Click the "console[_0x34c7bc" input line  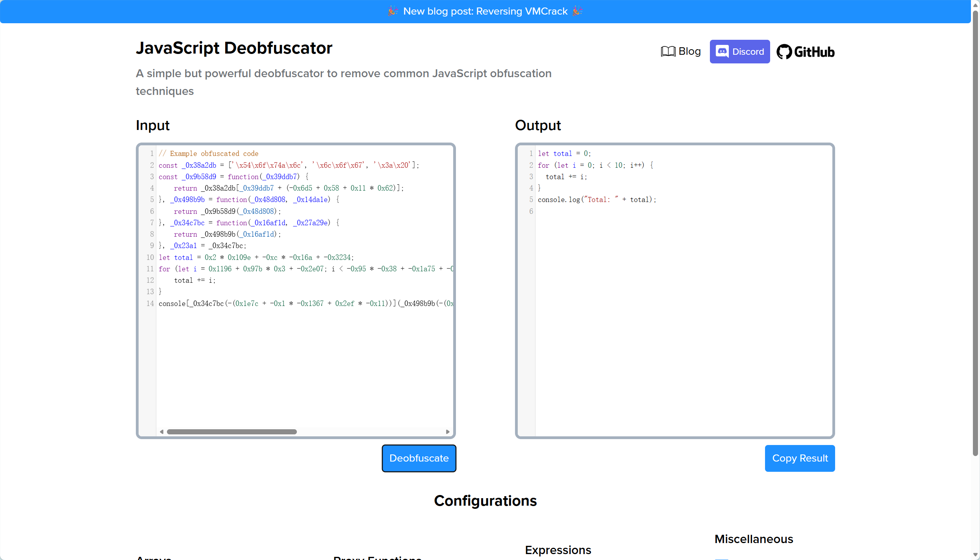(306, 303)
